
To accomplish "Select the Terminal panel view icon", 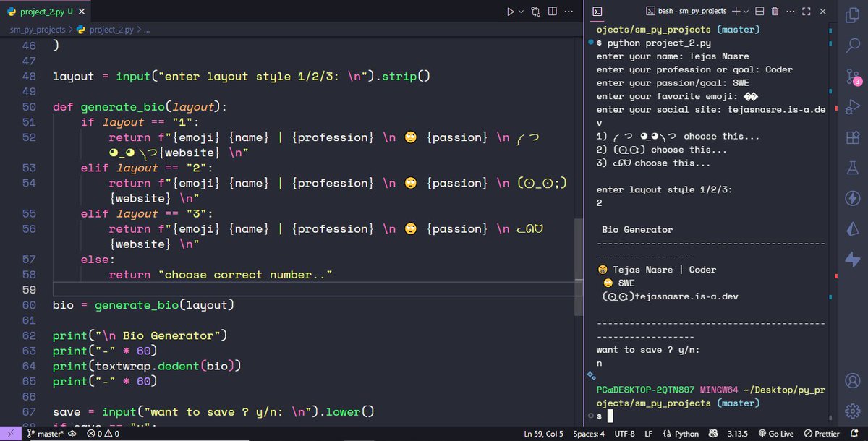I will tap(597, 11).
